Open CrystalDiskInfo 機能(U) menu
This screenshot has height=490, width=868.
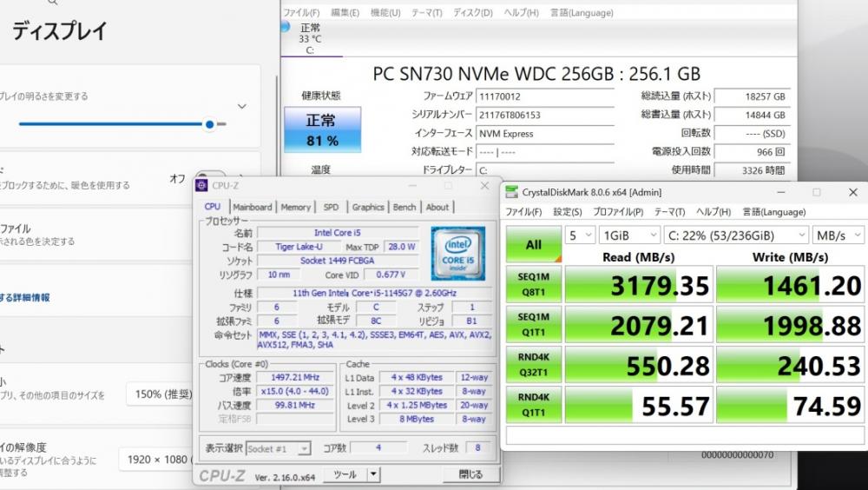point(385,12)
